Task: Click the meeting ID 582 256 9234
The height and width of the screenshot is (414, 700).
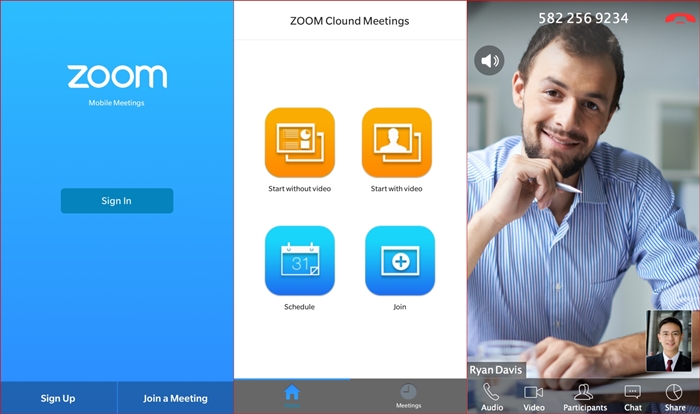Action: point(583,18)
